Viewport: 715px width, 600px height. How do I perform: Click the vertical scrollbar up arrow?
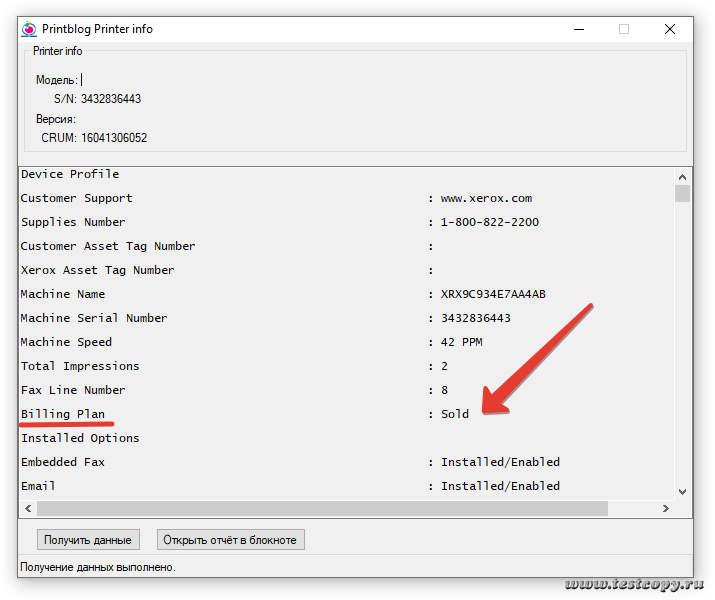click(682, 175)
